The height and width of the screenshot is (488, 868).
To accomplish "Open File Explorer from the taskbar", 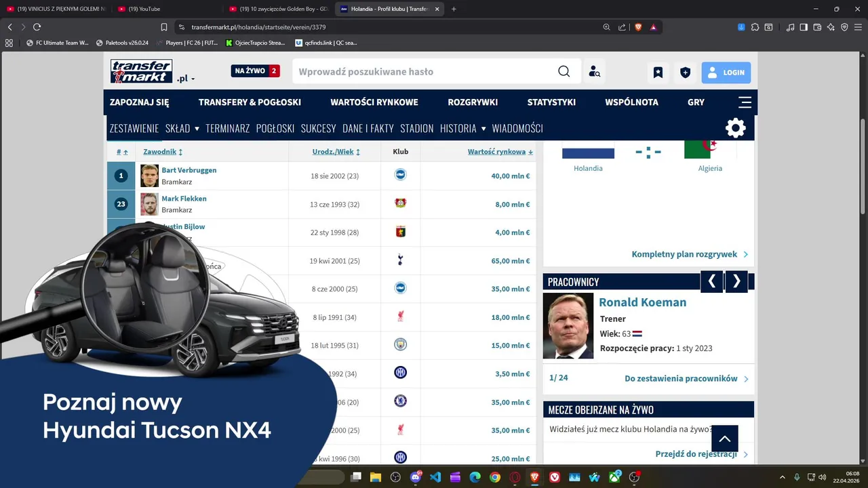I will (x=376, y=477).
